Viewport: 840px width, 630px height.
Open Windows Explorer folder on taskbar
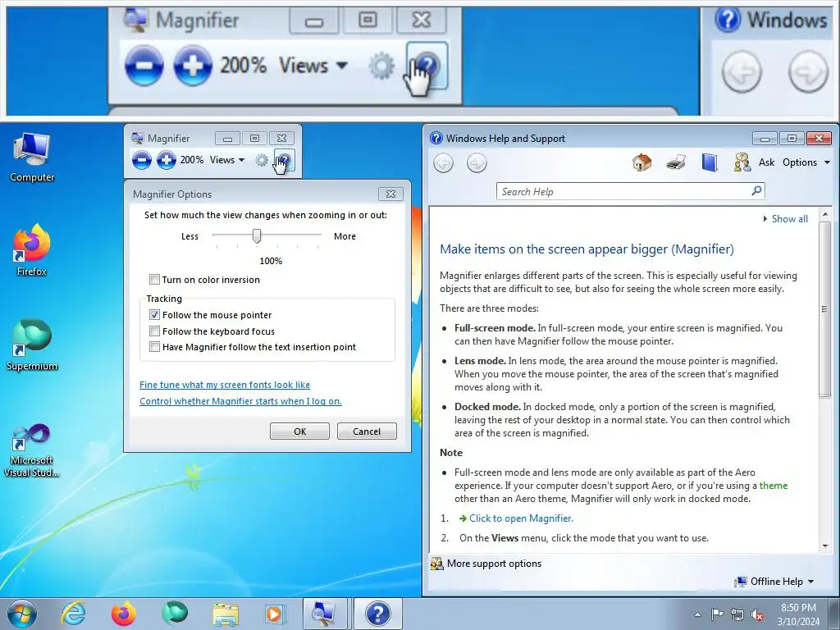pyautogui.click(x=226, y=614)
